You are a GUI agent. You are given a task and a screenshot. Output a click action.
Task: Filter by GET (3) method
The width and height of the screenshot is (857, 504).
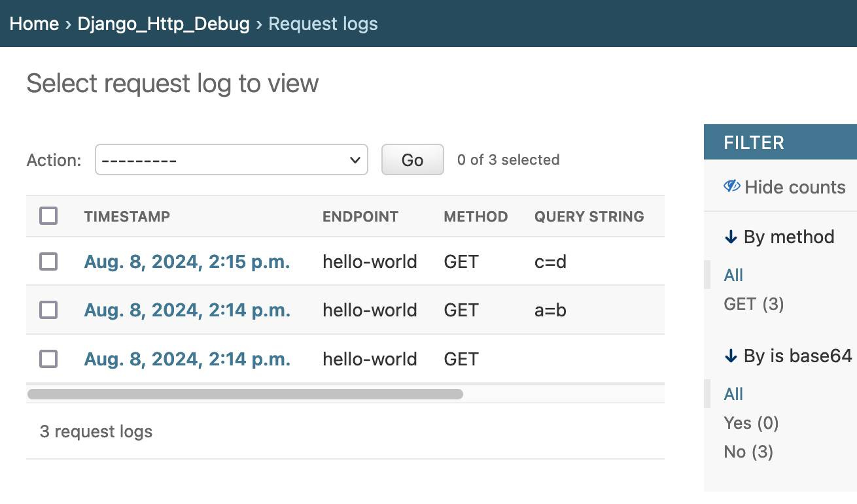pos(754,304)
